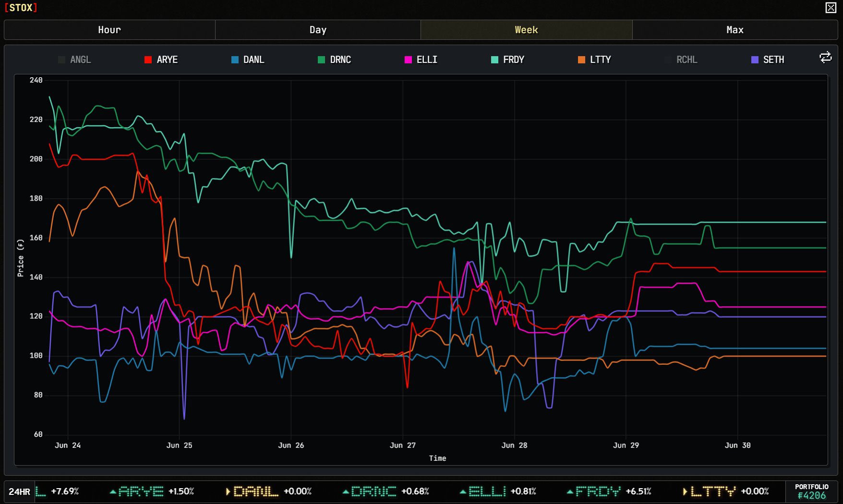Click the +0.81% ELLI change value
Screen dimensions: 843x504
[x=523, y=492]
